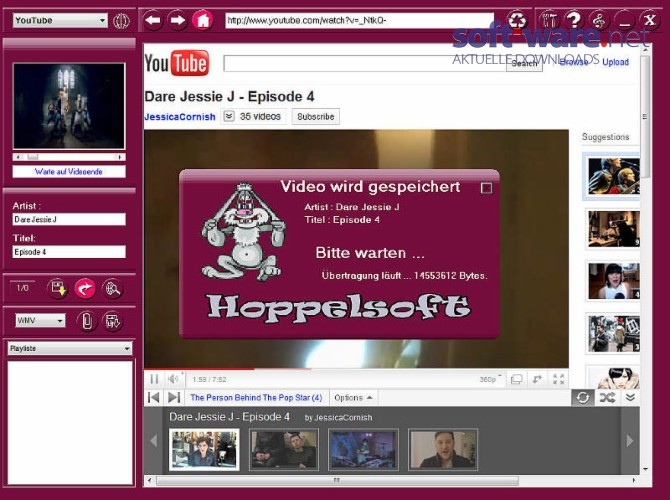Click the magnifier search icon in left panel
670x500 pixels.
[x=112, y=288]
